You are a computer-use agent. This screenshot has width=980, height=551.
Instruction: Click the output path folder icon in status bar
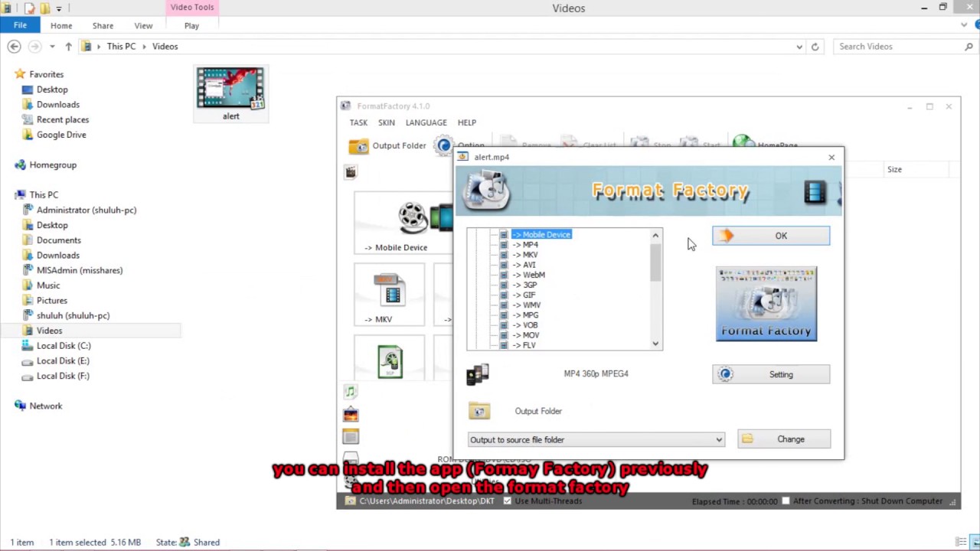(x=350, y=501)
